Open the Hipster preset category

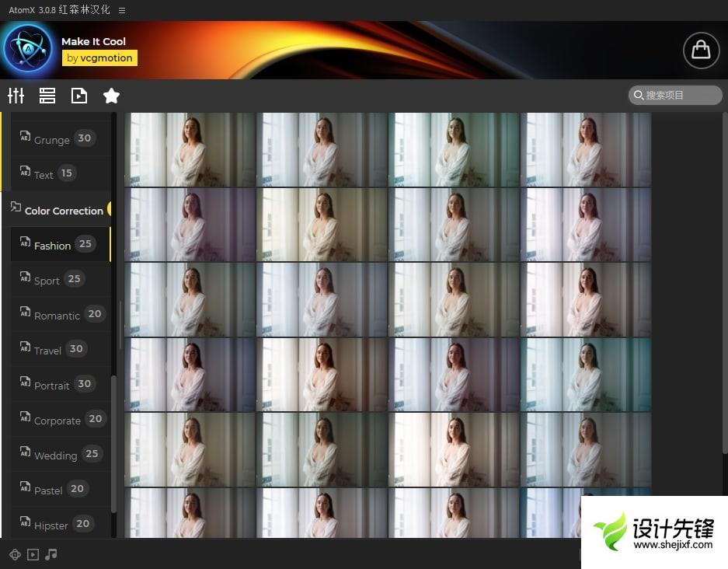51,525
